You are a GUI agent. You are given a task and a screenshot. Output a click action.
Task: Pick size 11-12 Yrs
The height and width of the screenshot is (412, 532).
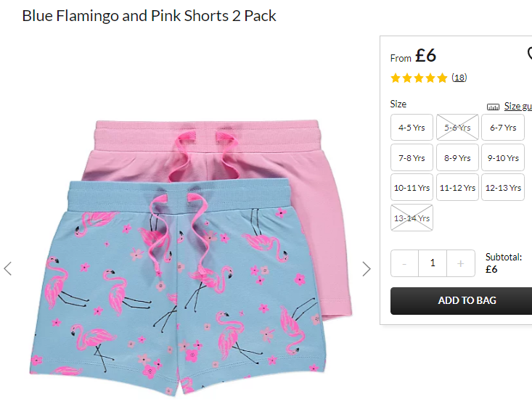(457, 188)
